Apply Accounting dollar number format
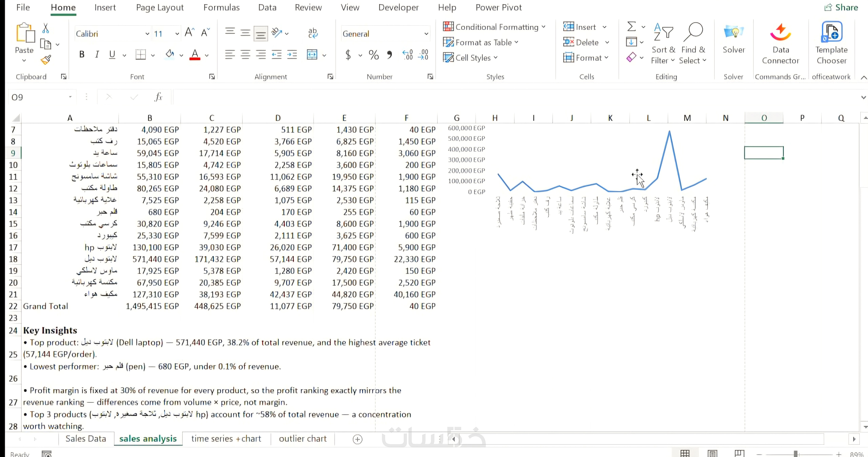The image size is (868, 457). coord(348,55)
